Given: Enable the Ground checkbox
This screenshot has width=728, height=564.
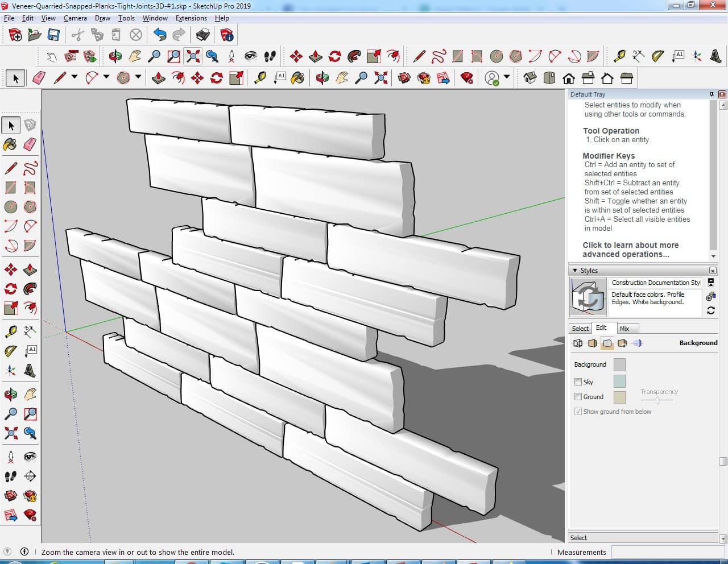Looking at the screenshot, I should [578, 397].
